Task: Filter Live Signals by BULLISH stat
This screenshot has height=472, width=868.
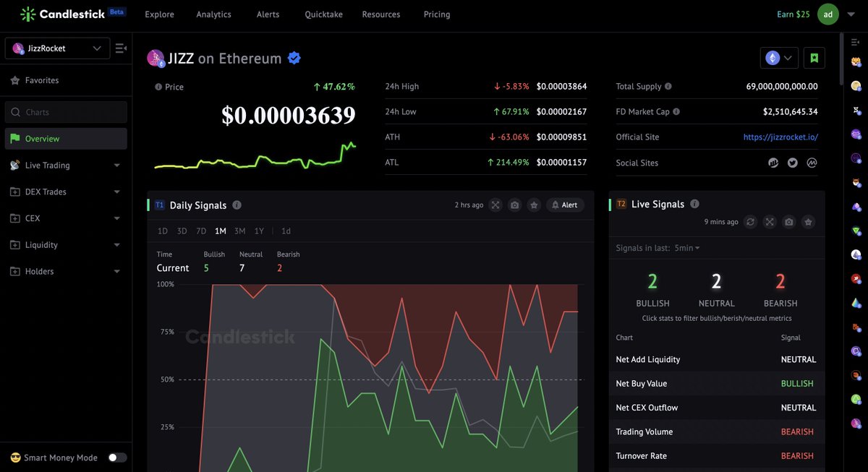Action: (x=652, y=290)
